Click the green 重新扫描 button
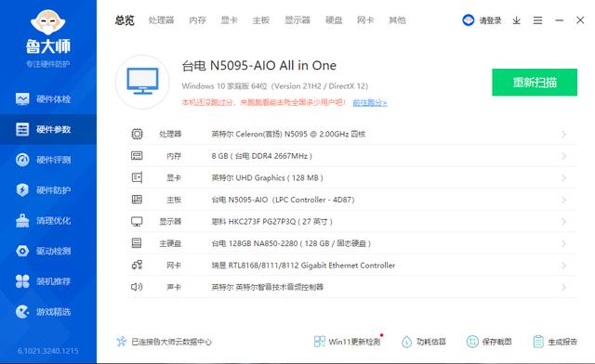This screenshot has height=364, width=595. [535, 83]
